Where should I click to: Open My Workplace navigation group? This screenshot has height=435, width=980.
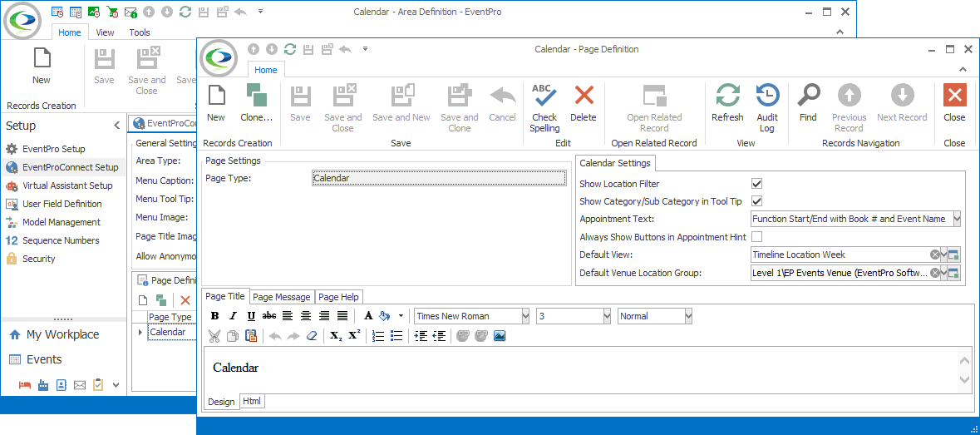54,334
